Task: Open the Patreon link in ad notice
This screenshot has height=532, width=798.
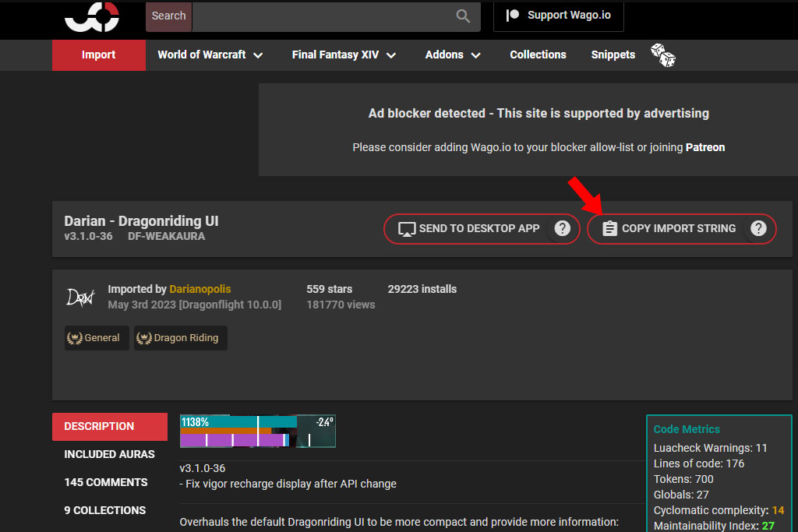Action: (704, 147)
